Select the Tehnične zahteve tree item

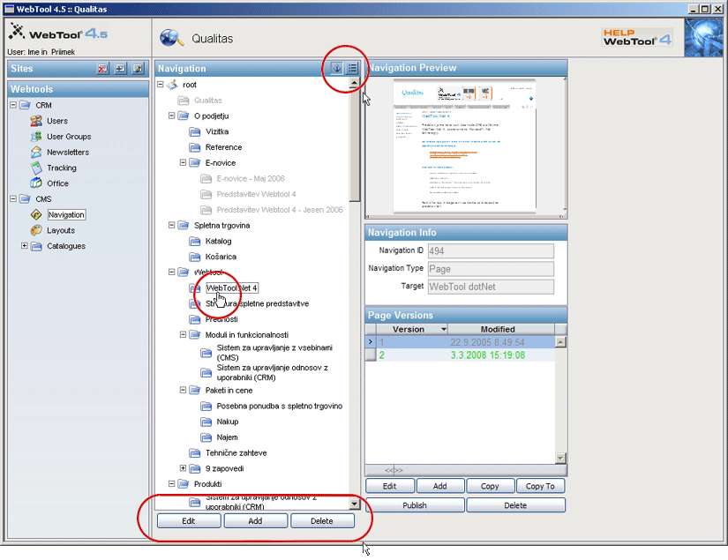point(236,452)
